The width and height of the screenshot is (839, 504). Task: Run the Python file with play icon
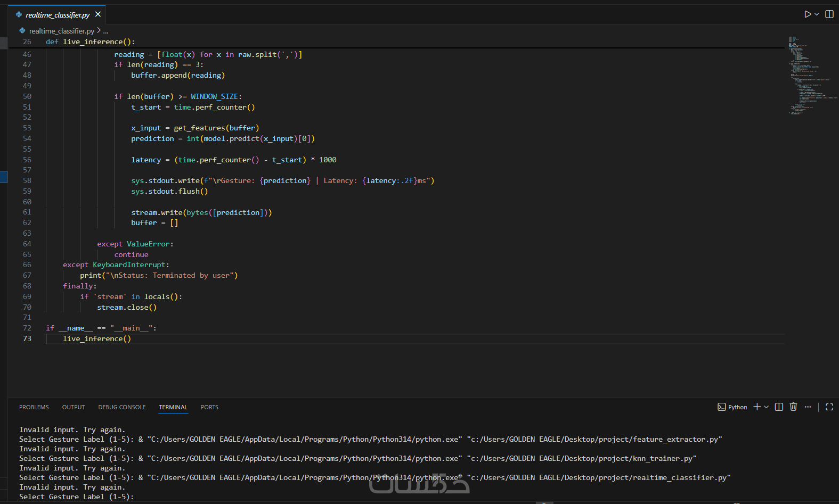808,14
